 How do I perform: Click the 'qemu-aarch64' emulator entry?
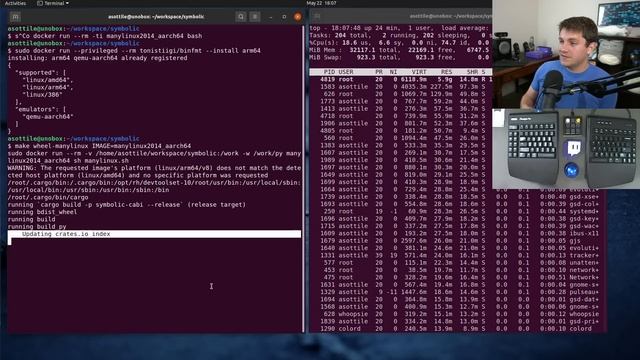point(48,117)
